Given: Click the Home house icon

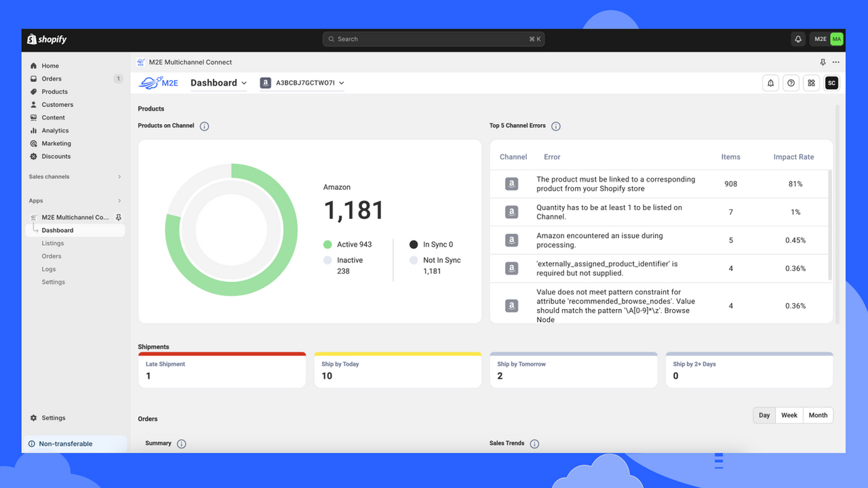Looking at the screenshot, I should point(34,66).
